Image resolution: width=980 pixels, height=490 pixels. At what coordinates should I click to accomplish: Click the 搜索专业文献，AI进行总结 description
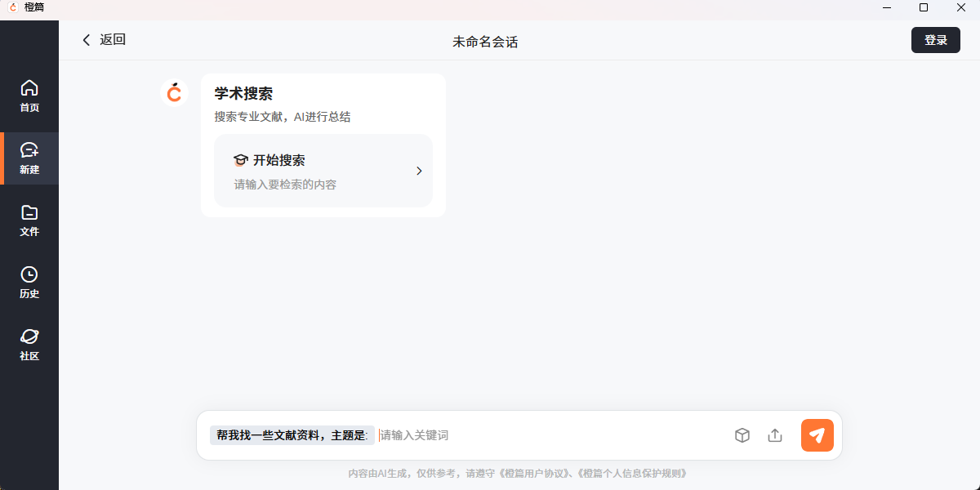[283, 117]
